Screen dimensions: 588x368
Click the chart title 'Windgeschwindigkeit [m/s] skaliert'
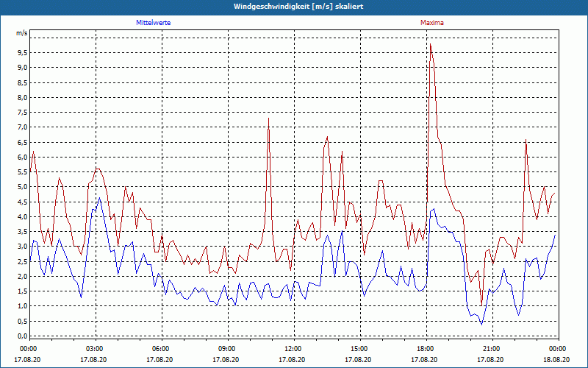pos(298,7)
